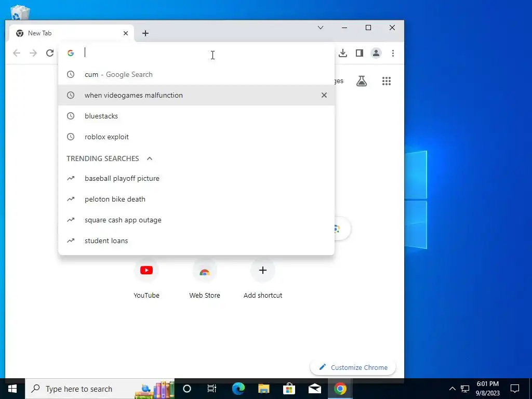The width and height of the screenshot is (532, 399).
Task: Select the 'roblox exploit' suggestion
Action: coord(196,137)
